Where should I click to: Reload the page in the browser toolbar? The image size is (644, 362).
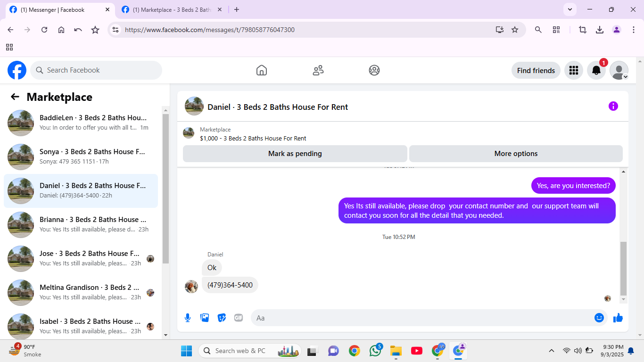point(44,30)
